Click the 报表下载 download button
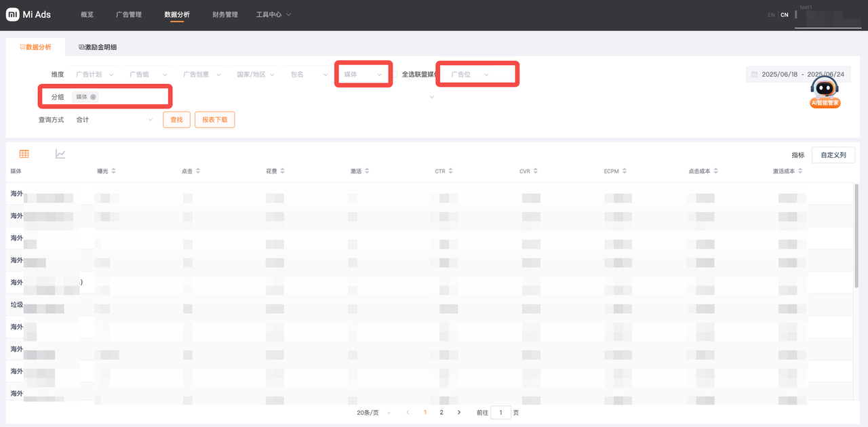Viewport: 868px width, 427px height. tap(214, 120)
